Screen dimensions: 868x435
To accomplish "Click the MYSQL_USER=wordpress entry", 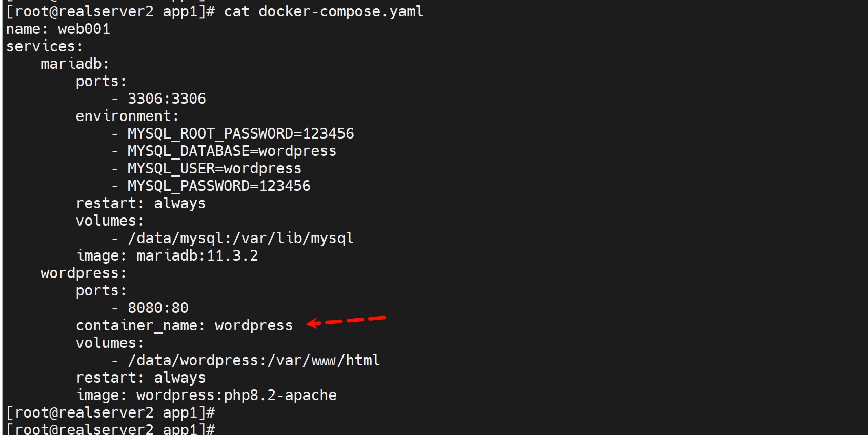I will click(214, 169).
